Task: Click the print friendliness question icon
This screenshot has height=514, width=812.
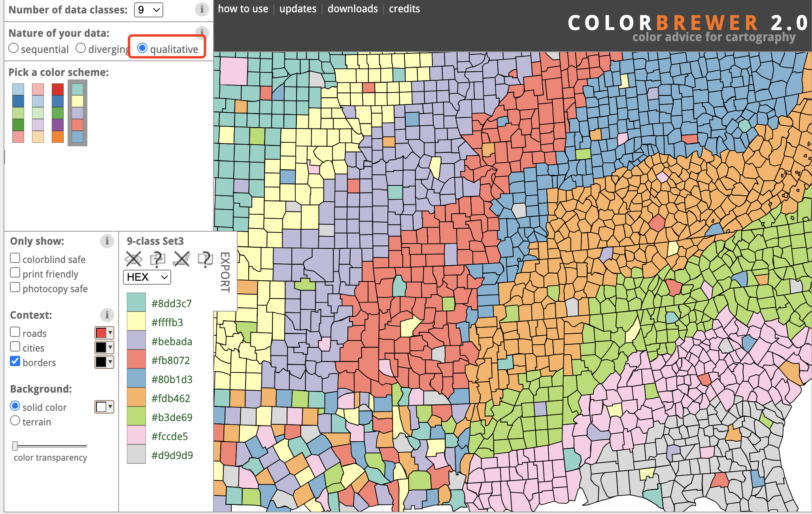Action: (x=205, y=259)
